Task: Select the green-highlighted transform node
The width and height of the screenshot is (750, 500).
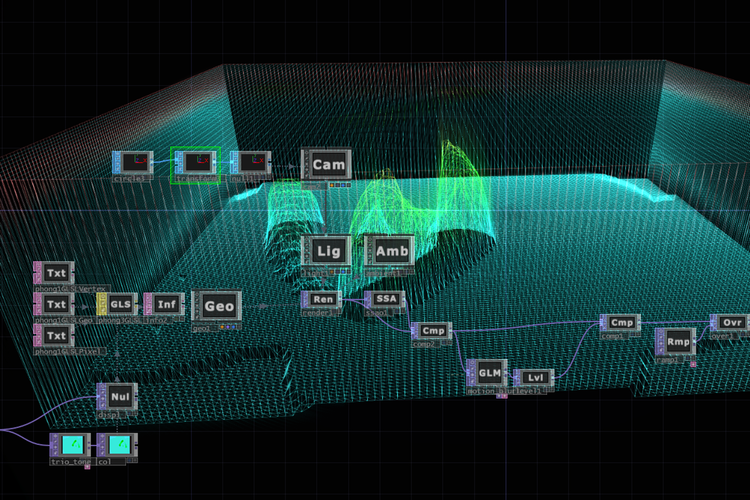Action: (194, 162)
